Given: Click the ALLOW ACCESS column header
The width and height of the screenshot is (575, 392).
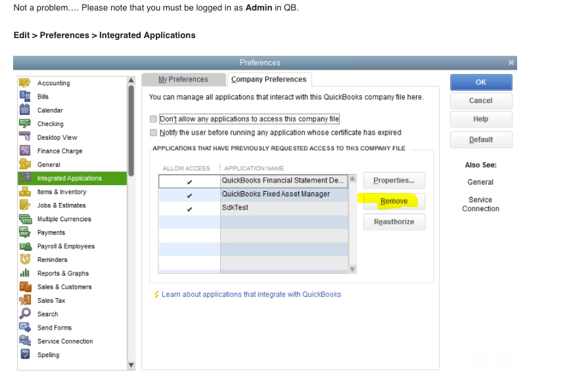Looking at the screenshot, I should pyautogui.click(x=186, y=168).
